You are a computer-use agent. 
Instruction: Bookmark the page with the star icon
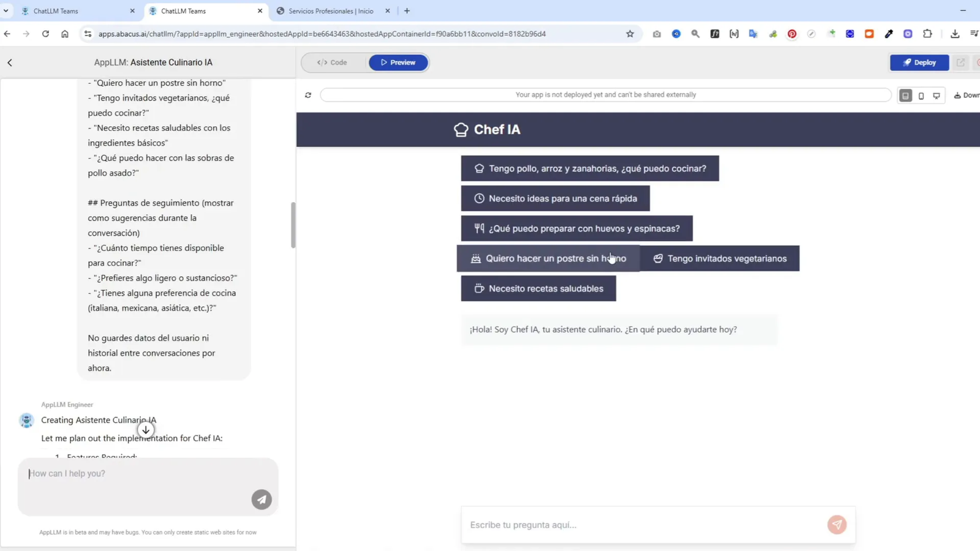pyautogui.click(x=630, y=34)
